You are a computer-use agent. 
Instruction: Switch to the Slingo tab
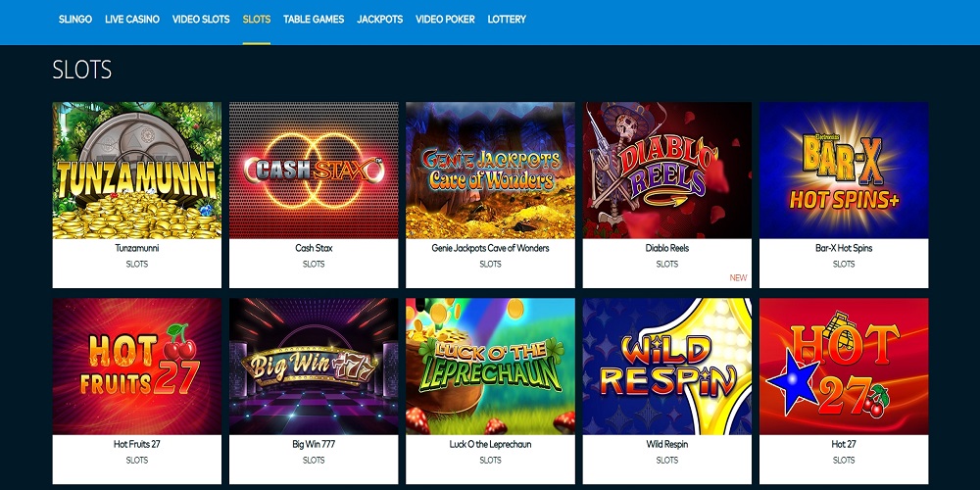click(75, 20)
